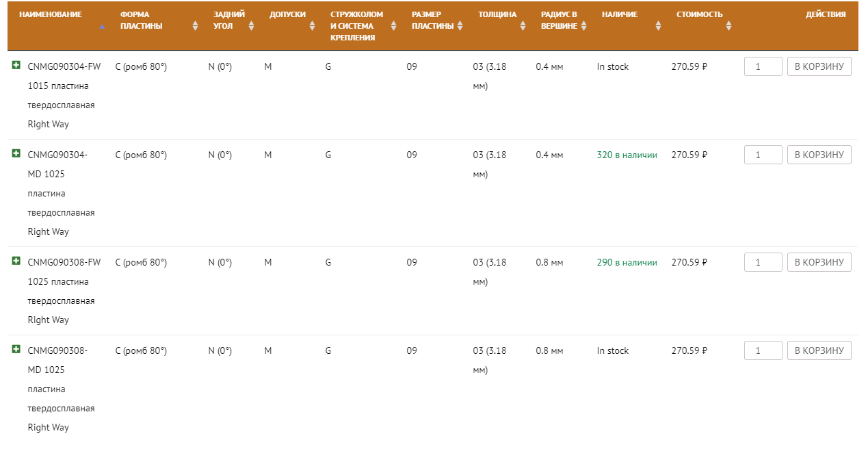
Task: Click the '320 в наличии' stock text
Action: [x=627, y=155]
